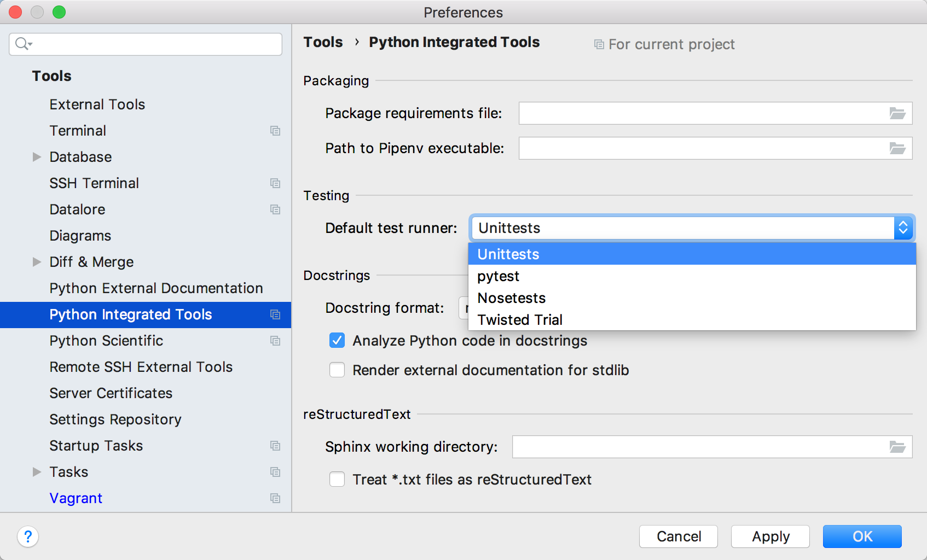Enable Render external documentation for stdlib
This screenshot has height=560, width=927.
[x=337, y=370]
